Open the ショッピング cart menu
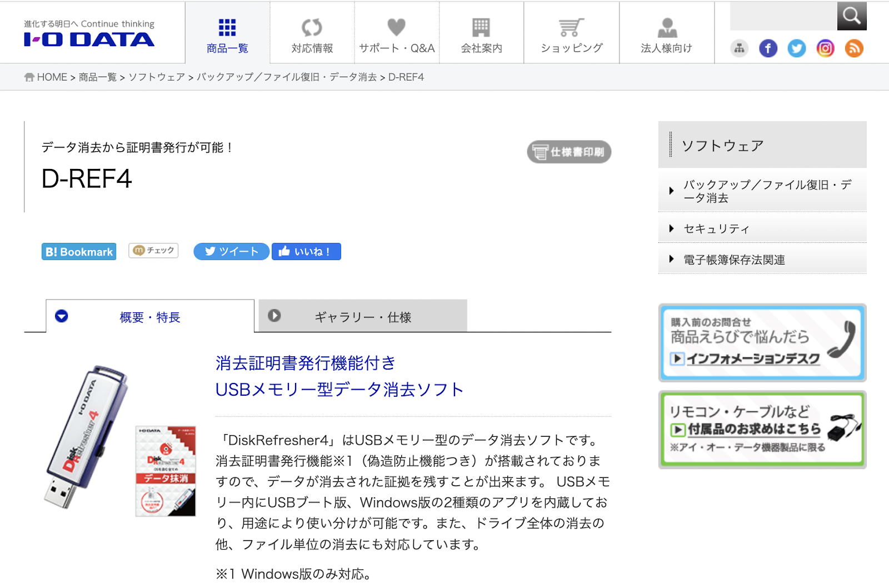The height and width of the screenshot is (588, 889). tap(571, 33)
